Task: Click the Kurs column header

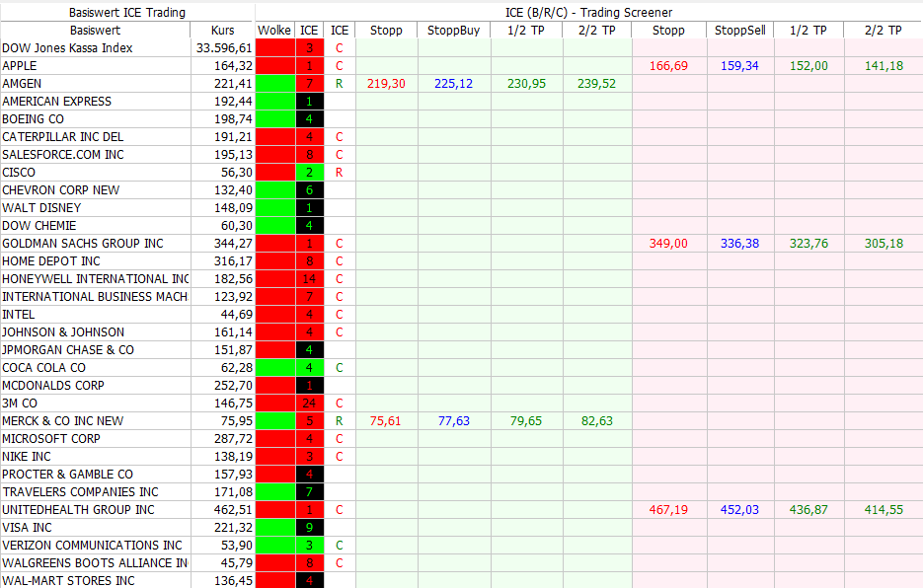Action: [x=222, y=31]
